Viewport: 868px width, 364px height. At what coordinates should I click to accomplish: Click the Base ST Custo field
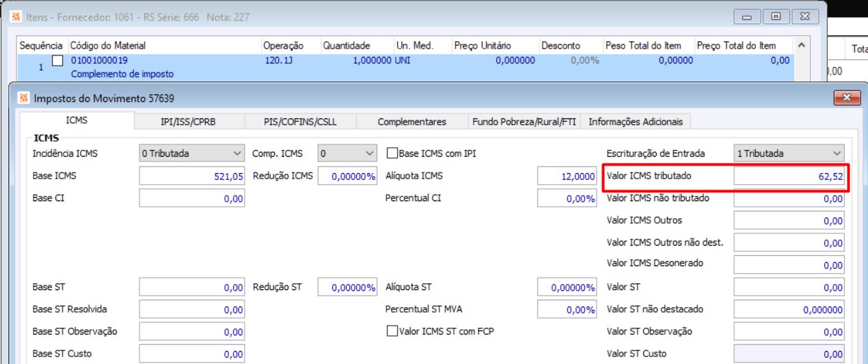[191, 354]
